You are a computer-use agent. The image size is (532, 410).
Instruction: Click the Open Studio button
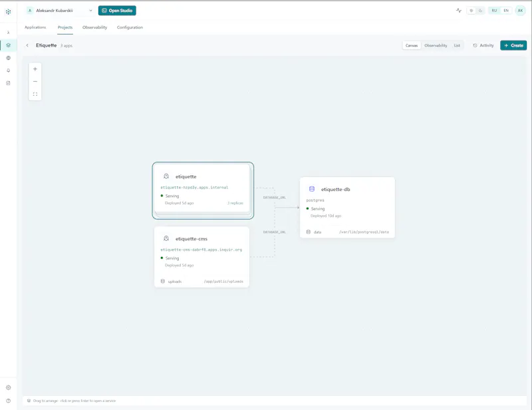click(x=117, y=11)
